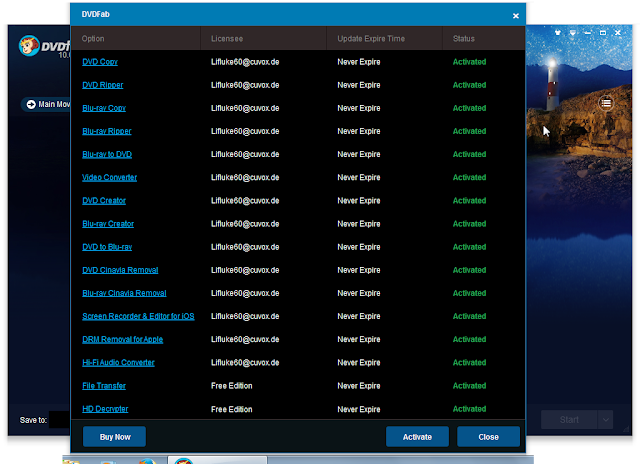Close the DVDFab main window
Screen dimensions: 640x464
[618, 33]
